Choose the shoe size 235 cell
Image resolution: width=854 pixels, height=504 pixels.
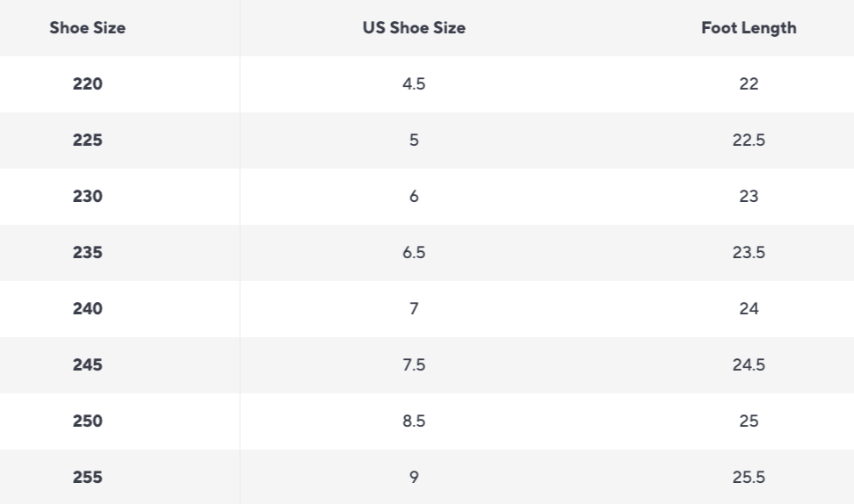coord(88,253)
